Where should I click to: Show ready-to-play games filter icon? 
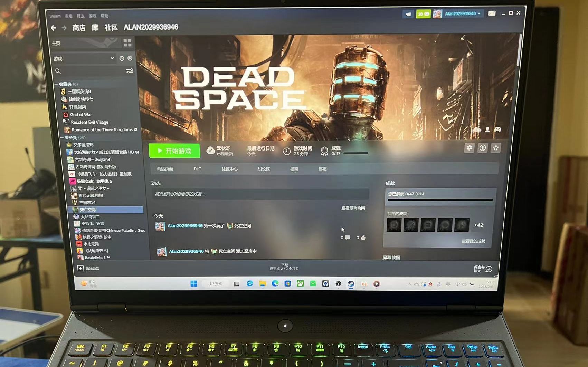click(130, 58)
